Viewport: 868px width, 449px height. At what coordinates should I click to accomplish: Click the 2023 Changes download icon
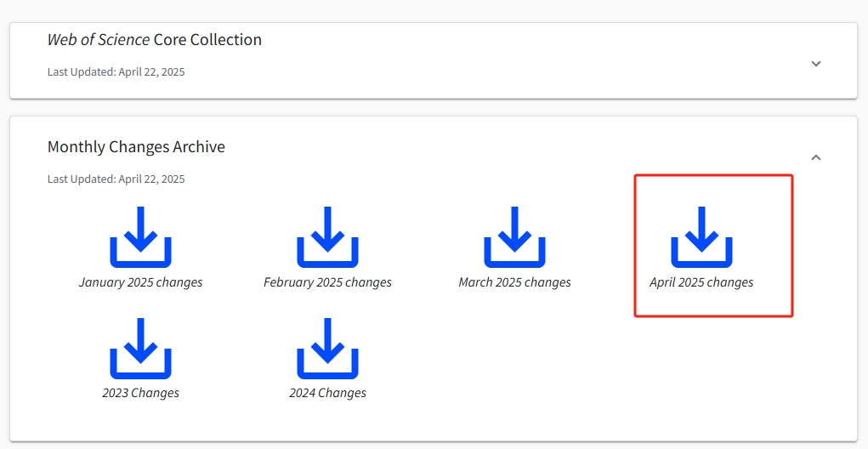tap(140, 349)
